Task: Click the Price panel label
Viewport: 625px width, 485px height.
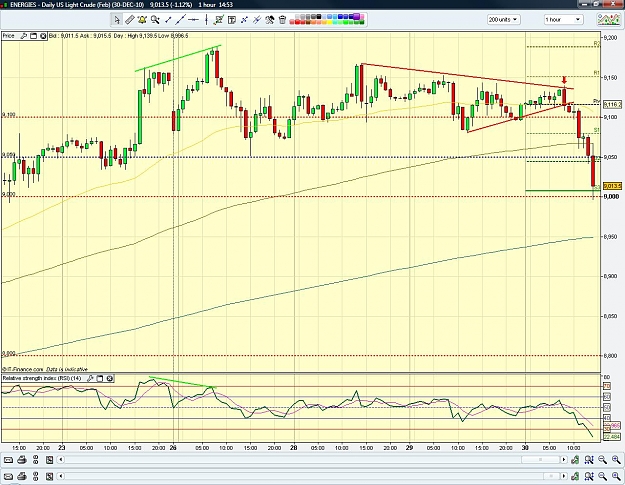Action: [x=9, y=36]
